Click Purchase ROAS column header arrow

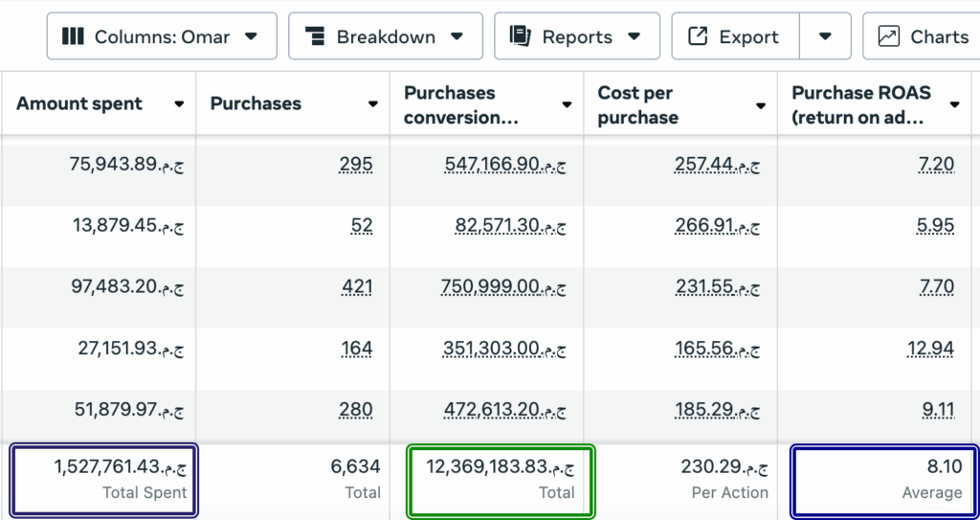coord(954,104)
